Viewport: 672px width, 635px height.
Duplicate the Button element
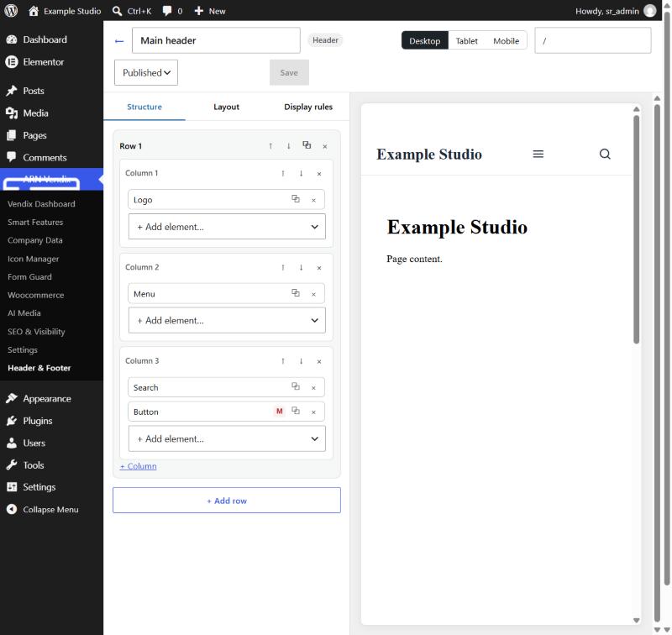coord(296,411)
